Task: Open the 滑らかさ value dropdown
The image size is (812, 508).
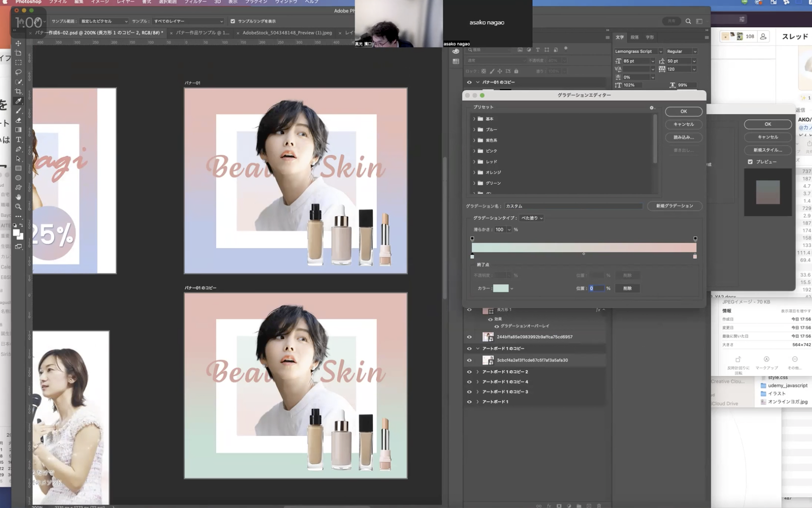Action: (x=509, y=229)
